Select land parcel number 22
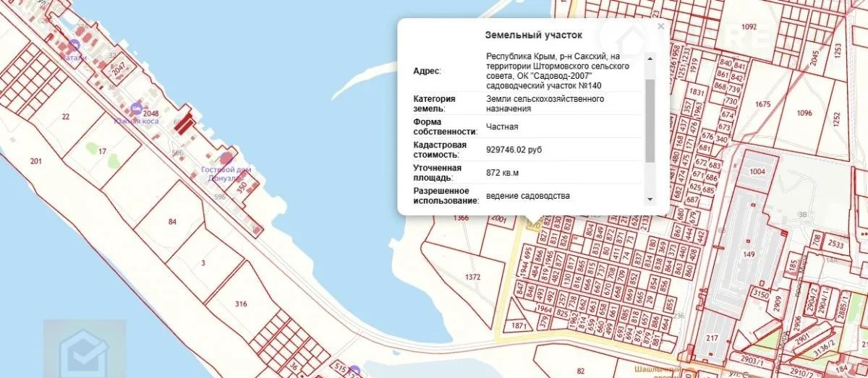The width and height of the screenshot is (868, 378). click(x=66, y=116)
